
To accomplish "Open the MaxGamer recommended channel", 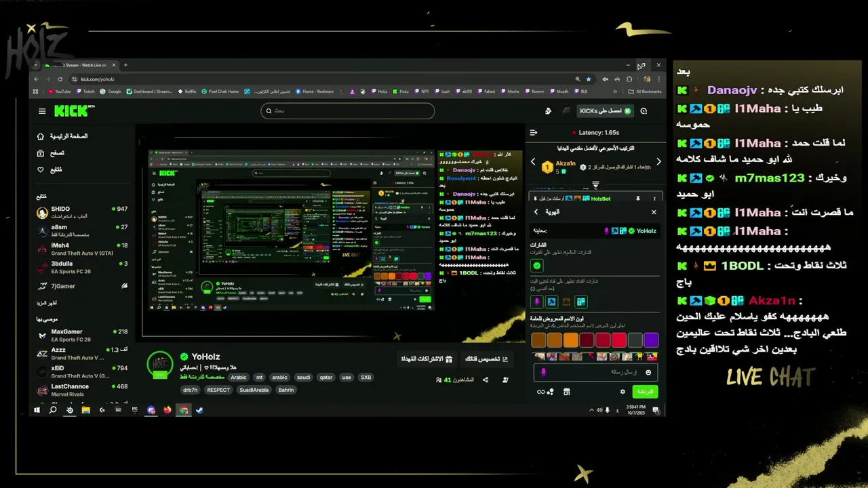I will pyautogui.click(x=81, y=335).
